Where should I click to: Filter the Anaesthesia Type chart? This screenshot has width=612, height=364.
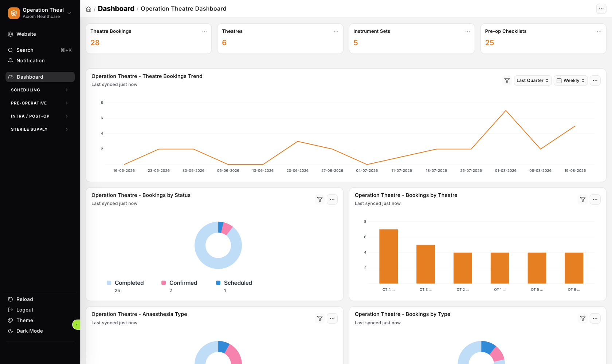click(320, 318)
